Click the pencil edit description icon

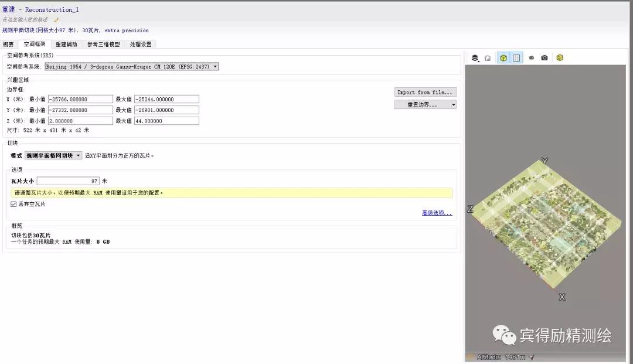[57, 19]
